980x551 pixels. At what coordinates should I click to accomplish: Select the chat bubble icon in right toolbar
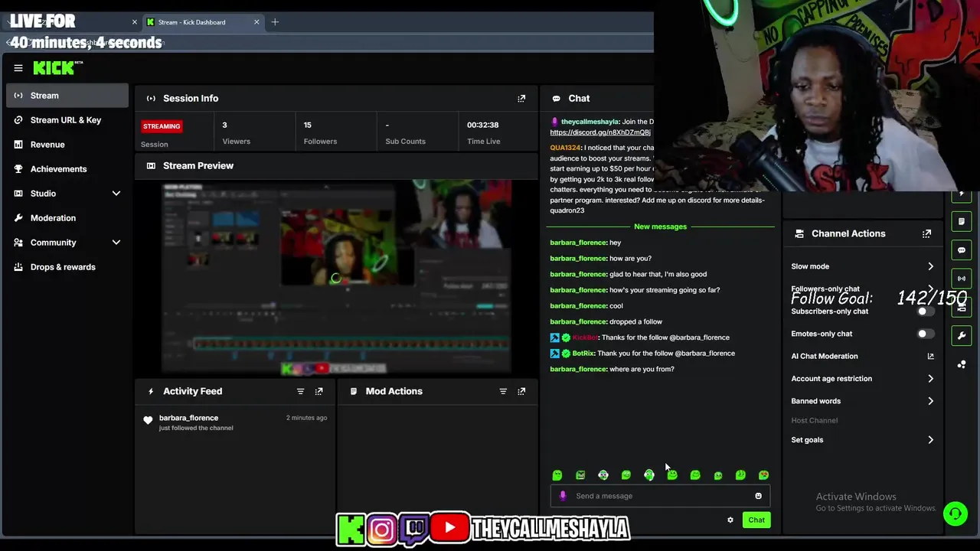pyautogui.click(x=962, y=250)
